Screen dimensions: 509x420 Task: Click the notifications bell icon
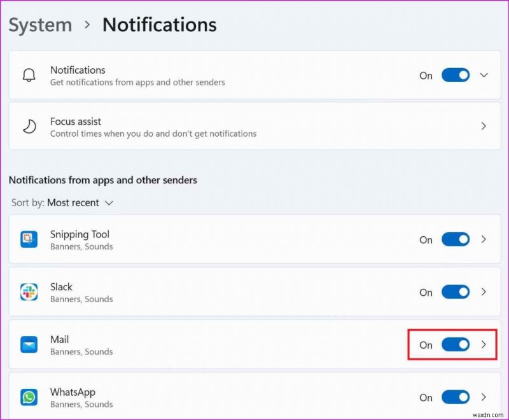[27, 75]
